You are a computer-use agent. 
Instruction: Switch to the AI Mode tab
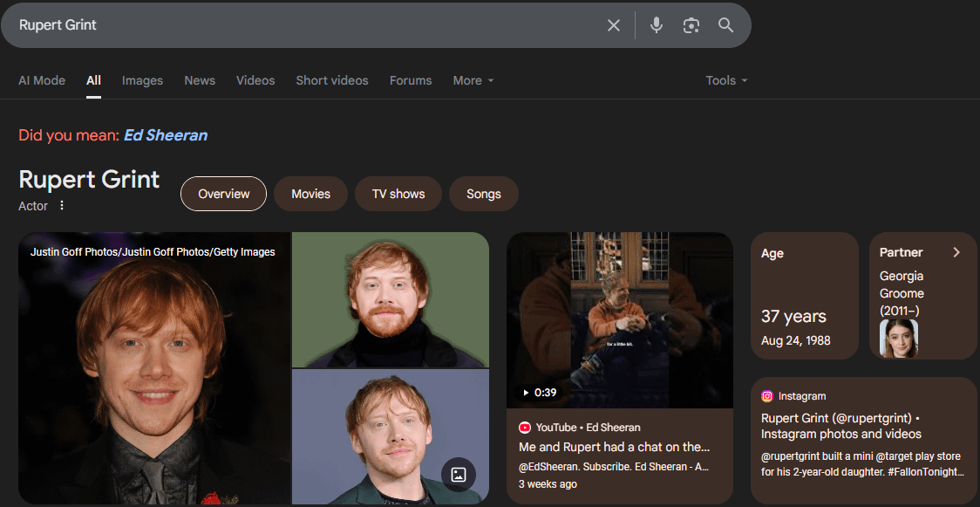42,80
